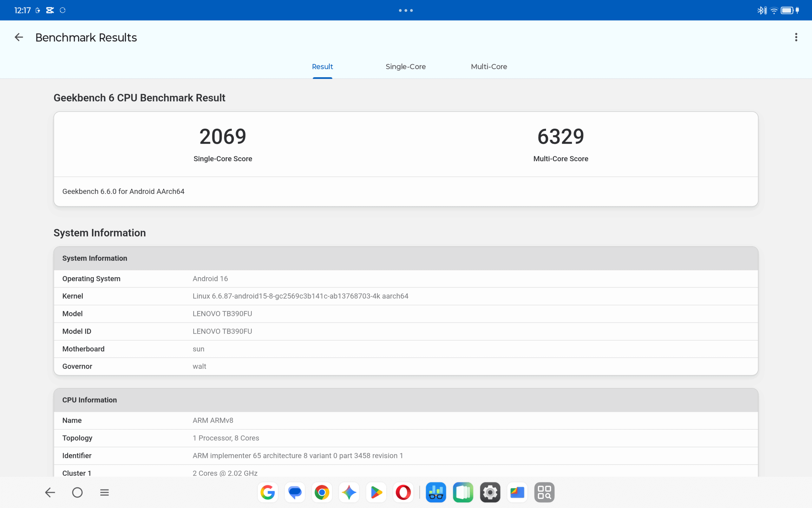Tap the sync notification icon
The image size is (812, 508).
click(62, 10)
